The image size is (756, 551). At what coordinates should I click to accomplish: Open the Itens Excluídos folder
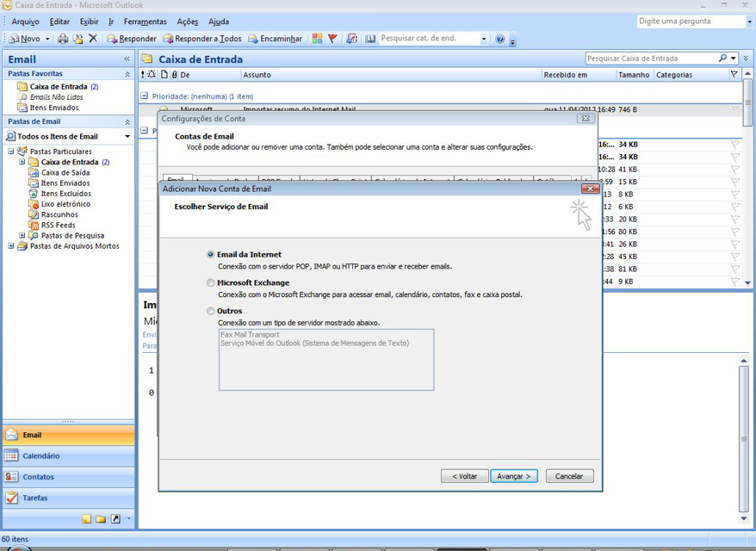pos(65,194)
